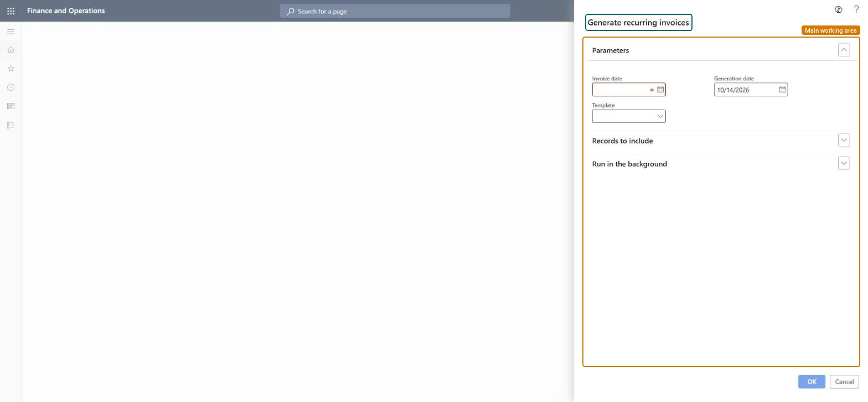Screen dimensions: 868x402
Task: Click the Search for a page box
Action: tap(395, 11)
